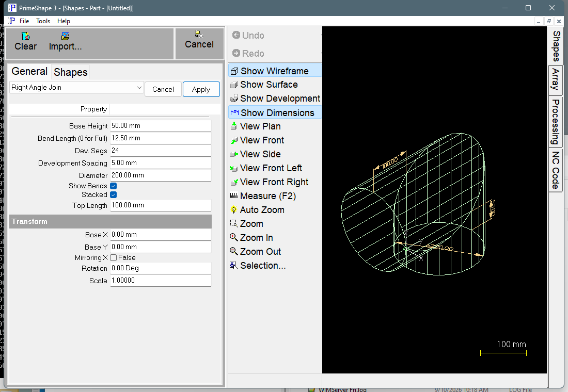This screenshot has height=392, width=568.
Task: Click the Base Height field
Action: pyautogui.click(x=161, y=126)
